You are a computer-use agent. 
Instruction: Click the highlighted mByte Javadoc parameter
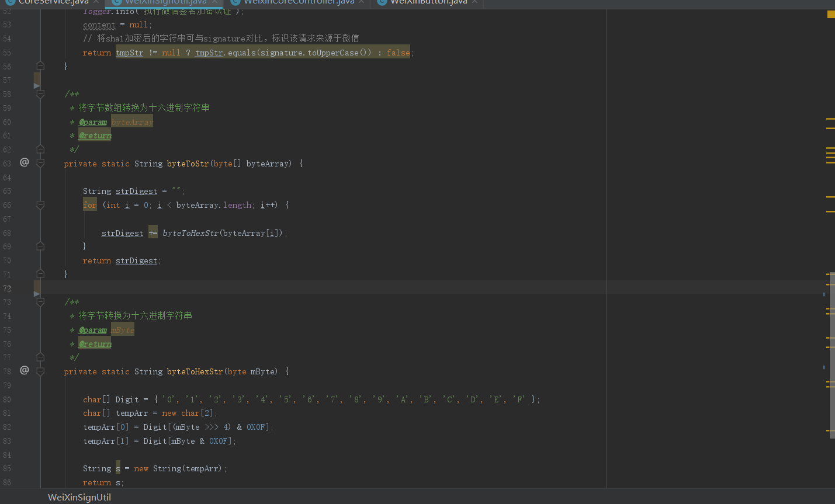click(123, 330)
